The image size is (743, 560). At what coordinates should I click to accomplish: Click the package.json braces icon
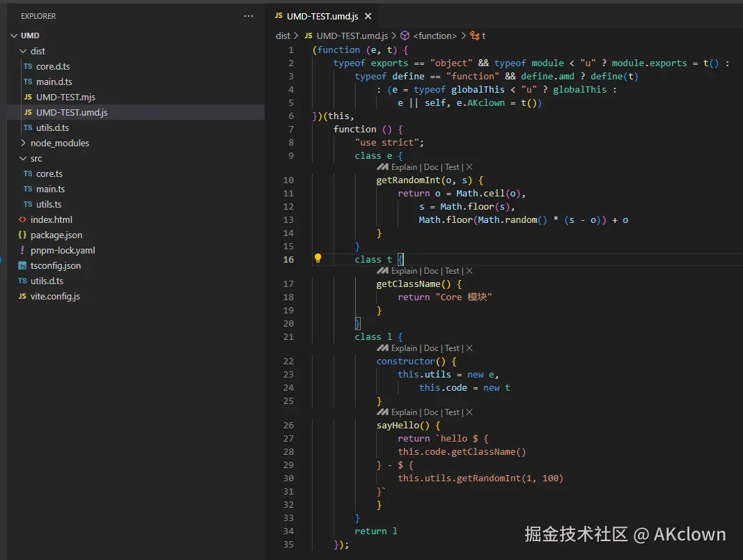[x=23, y=235]
